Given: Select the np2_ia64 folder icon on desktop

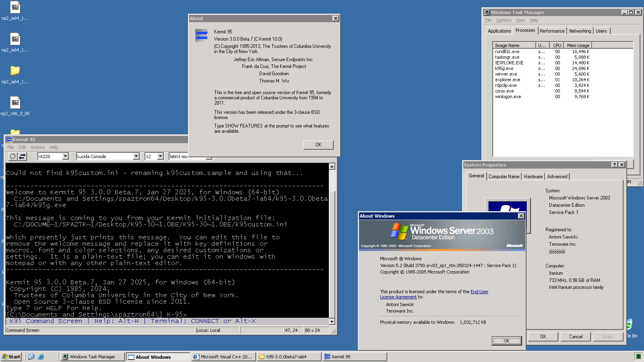Looking at the screenshot, I should 15,70.
